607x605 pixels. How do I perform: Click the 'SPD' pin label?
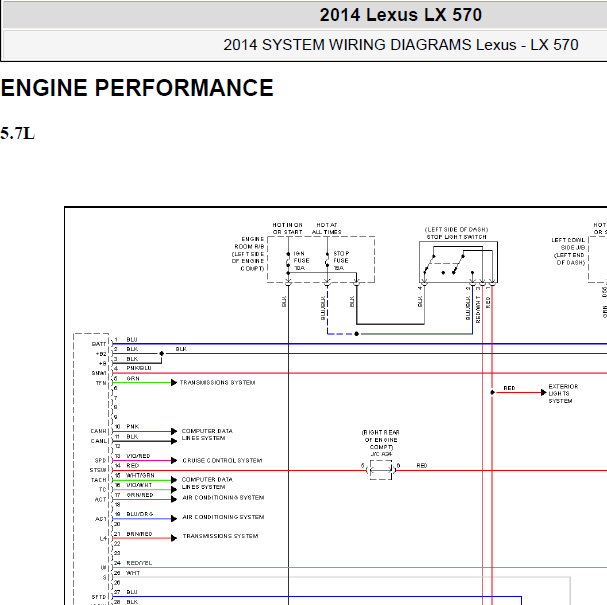[100, 460]
